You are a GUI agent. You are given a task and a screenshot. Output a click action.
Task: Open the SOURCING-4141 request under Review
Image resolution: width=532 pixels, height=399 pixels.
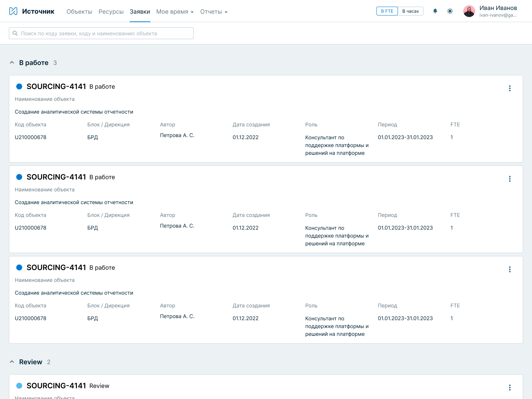56,386
